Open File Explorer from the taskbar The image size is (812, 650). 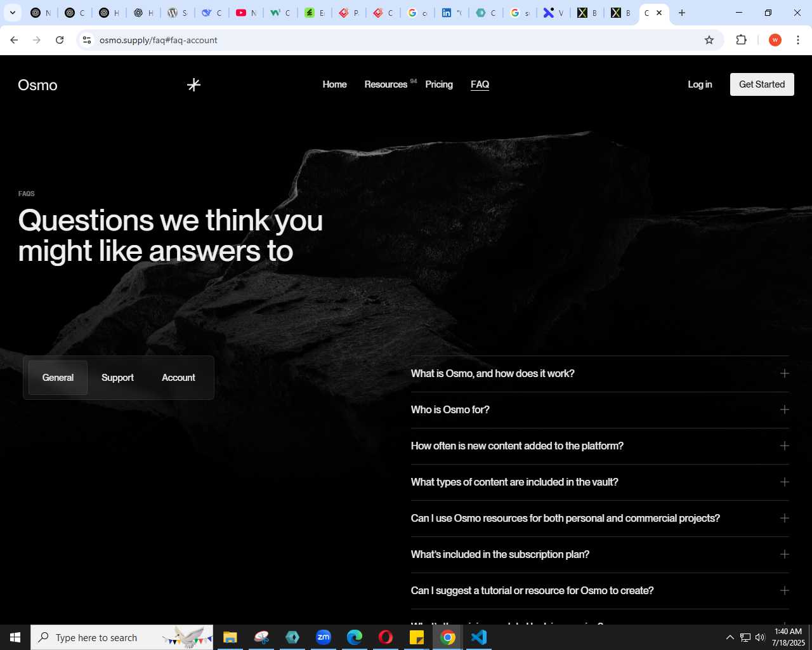tap(230, 637)
